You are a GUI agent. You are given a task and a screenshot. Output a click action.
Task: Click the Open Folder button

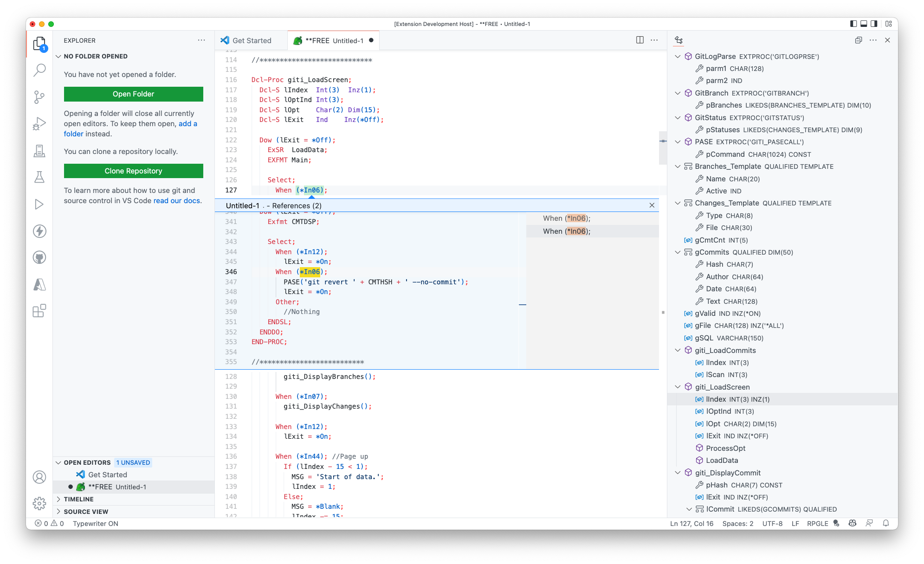tap(133, 94)
